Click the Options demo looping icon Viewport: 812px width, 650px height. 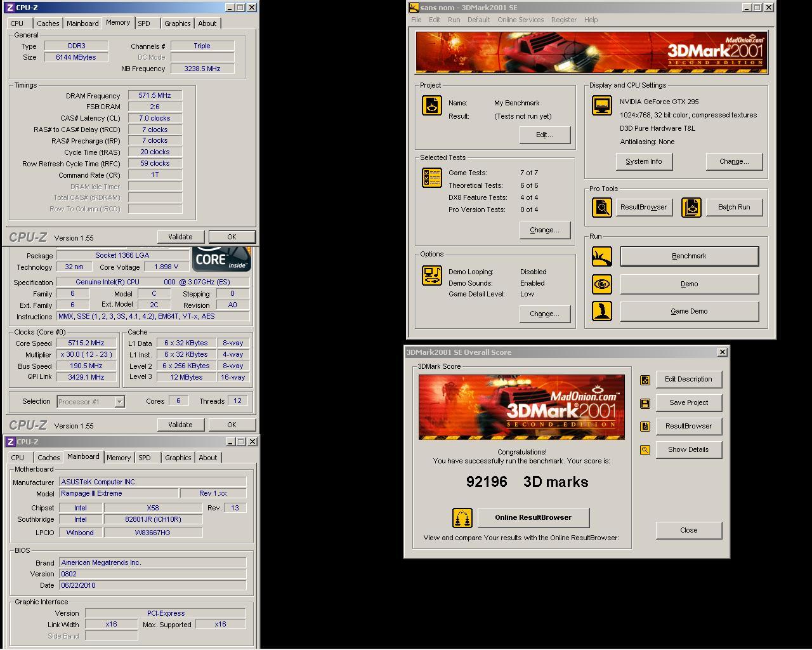[x=432, y=275]
